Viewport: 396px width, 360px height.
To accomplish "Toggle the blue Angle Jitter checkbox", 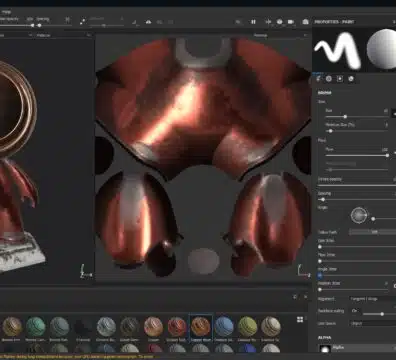I will click(320, 276).
